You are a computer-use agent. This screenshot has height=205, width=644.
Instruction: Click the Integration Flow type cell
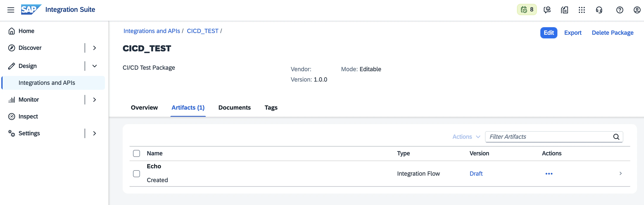(418, 173)
